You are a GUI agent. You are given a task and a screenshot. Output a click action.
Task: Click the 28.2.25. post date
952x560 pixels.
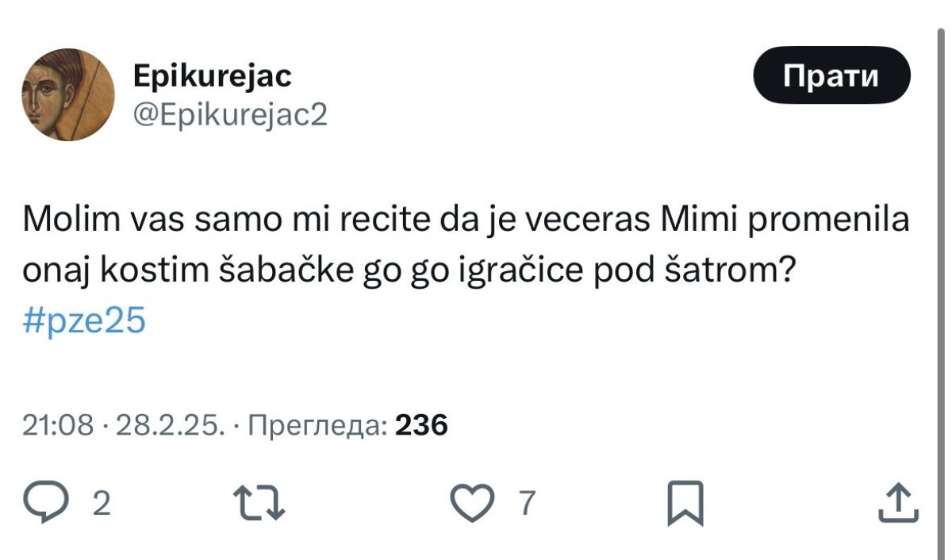(x=169, y=426)
